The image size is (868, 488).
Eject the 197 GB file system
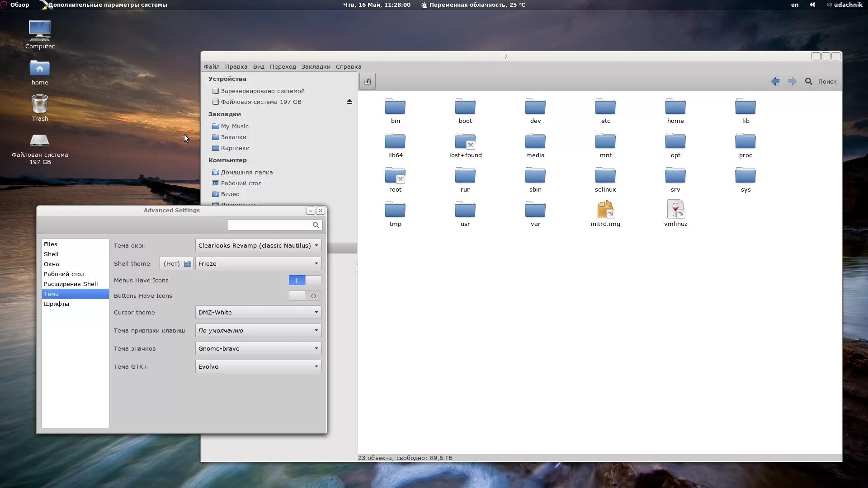tap(349, 102)
